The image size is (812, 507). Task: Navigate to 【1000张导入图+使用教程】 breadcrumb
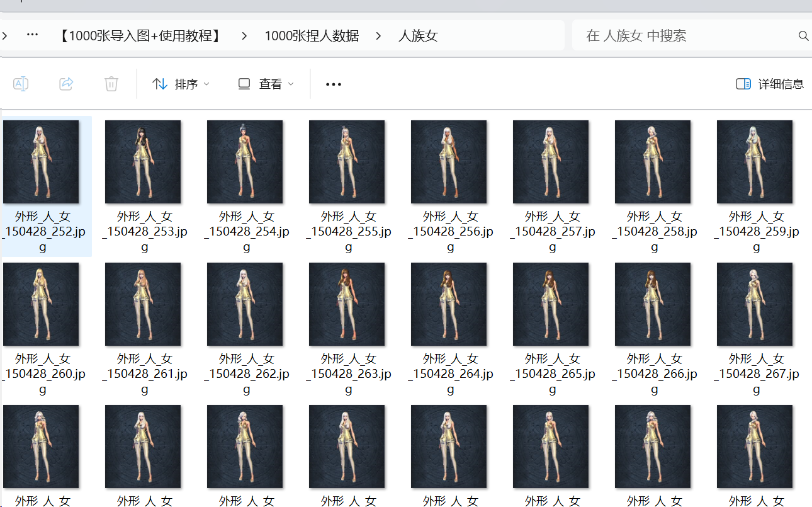(x=140, y=36)
